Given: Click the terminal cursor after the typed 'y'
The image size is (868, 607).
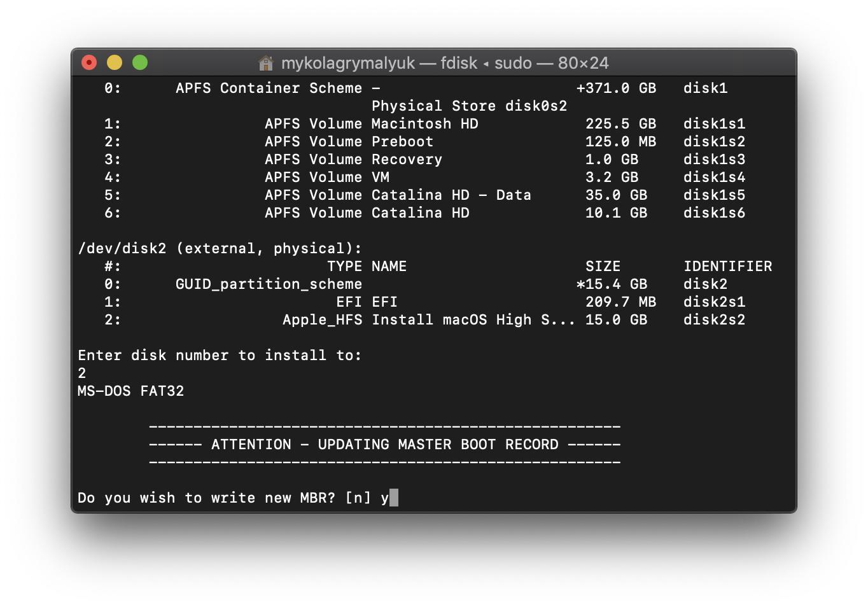Looking at the screenshot, I should tap(393, 497).
